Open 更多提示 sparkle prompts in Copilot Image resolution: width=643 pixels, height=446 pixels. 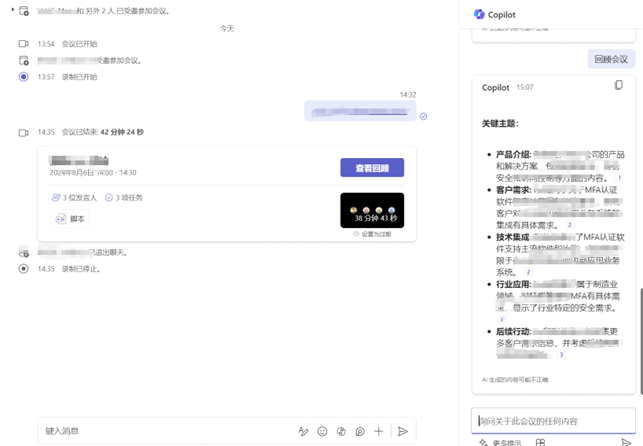(x=501, y=443)
